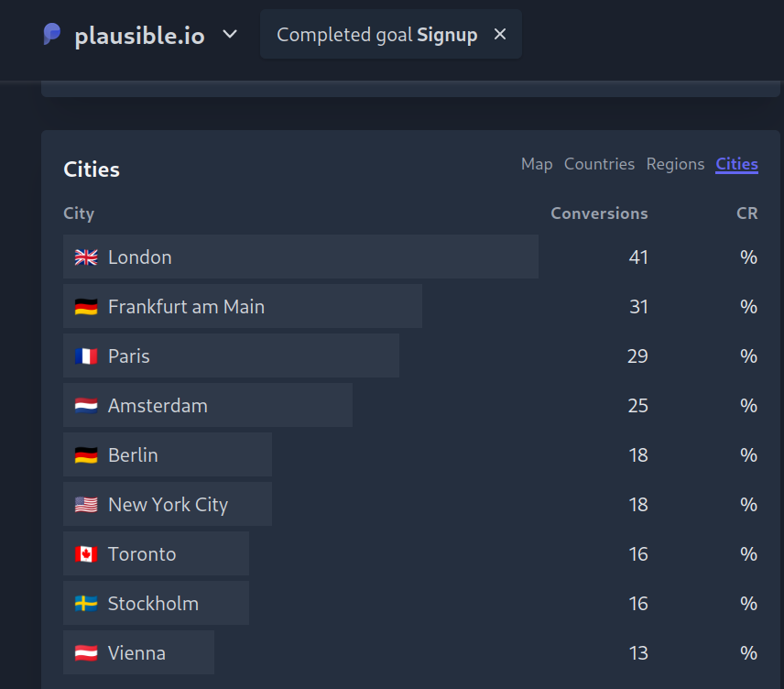Click the Canadian flag beside Toronto
784x689 pixels.
pyautogui.click(x=85, y=553)
